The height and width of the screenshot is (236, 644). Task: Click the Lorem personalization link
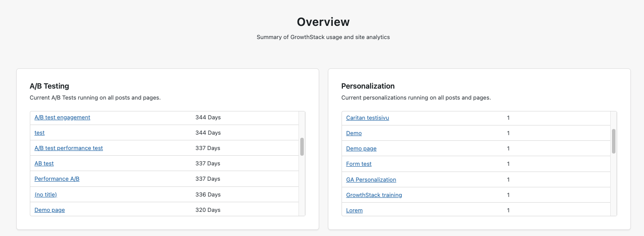[x=354, y=211]
